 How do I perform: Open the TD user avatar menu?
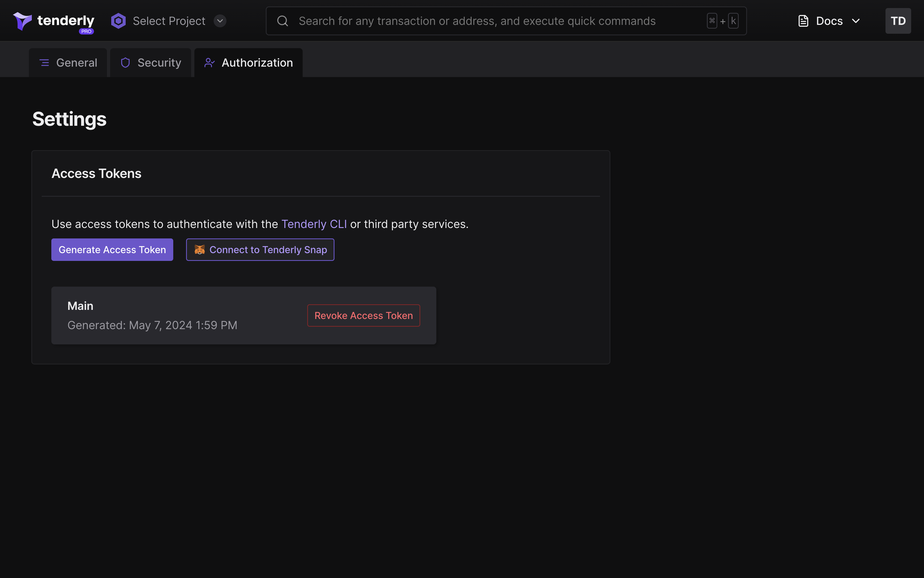[x=898, y=21]
